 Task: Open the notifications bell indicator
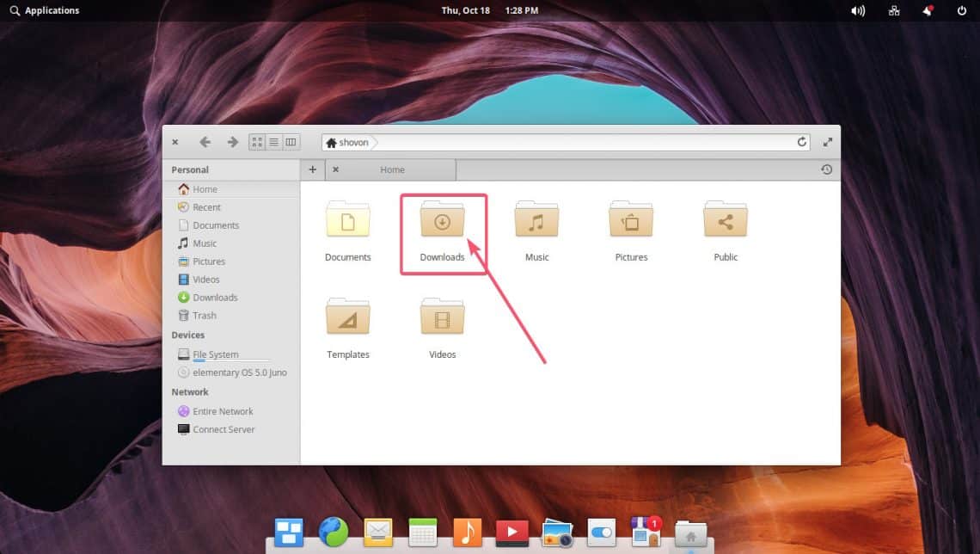(x=928, y=10)
